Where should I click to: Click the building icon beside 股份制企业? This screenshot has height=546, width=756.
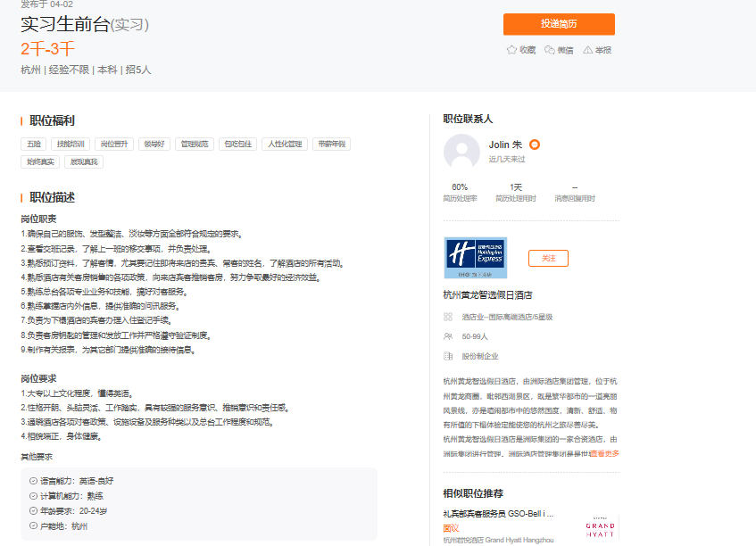pyautogui.click(x=448, y=356)
